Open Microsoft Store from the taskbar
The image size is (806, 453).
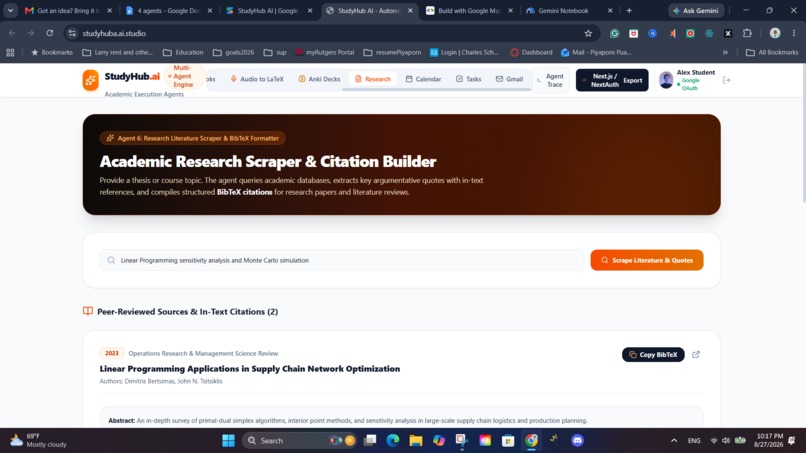coord(508,441)
